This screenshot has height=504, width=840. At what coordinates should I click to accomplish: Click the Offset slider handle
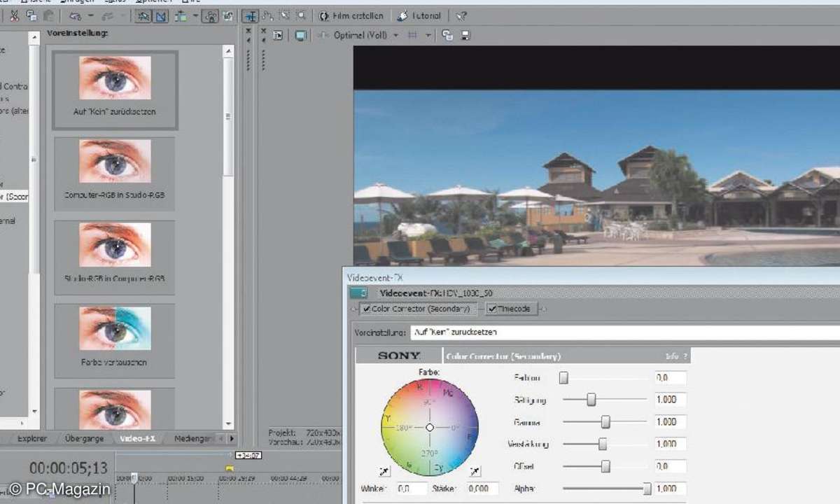pyautogui.click(x=605, y=466)
